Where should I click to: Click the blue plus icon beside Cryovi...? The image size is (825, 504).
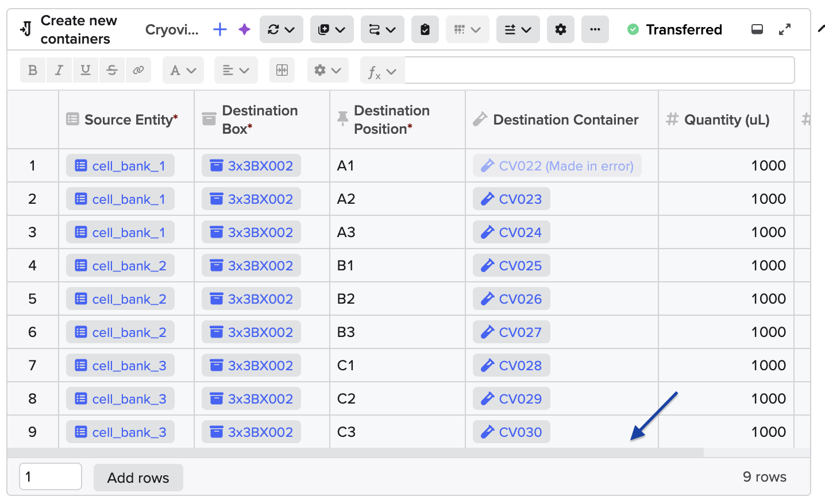[x=220, y=29]
